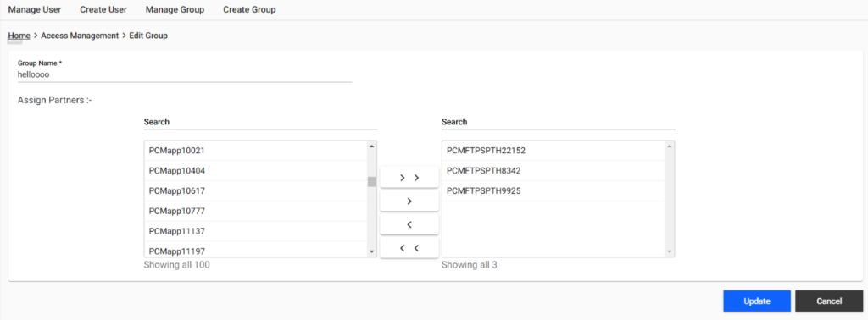Go to the Manage Group menu
Viewport: 868px width, 320px height.
tap(175, 9)
